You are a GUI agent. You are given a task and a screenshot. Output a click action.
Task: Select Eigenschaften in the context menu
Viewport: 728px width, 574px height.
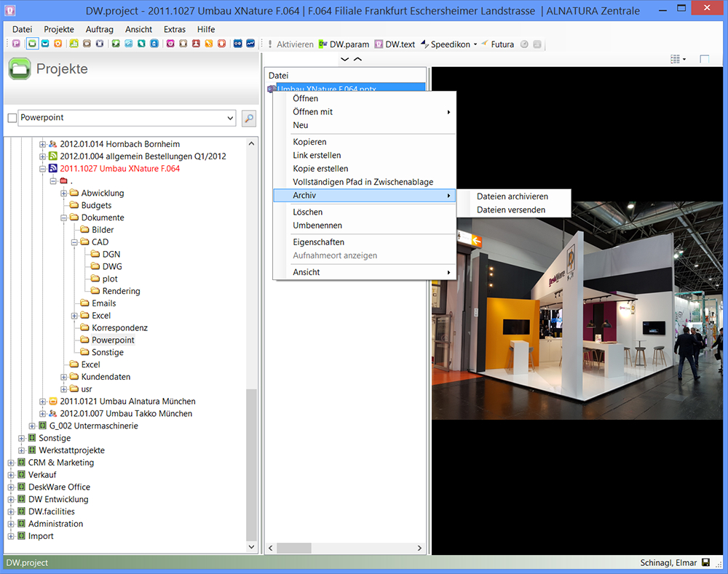point(318,242)
